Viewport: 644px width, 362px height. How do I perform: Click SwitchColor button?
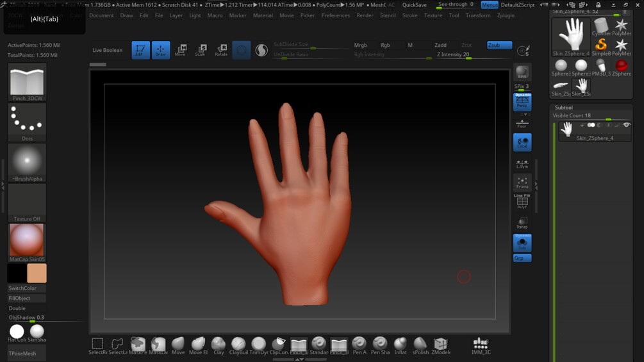point(27,288)
